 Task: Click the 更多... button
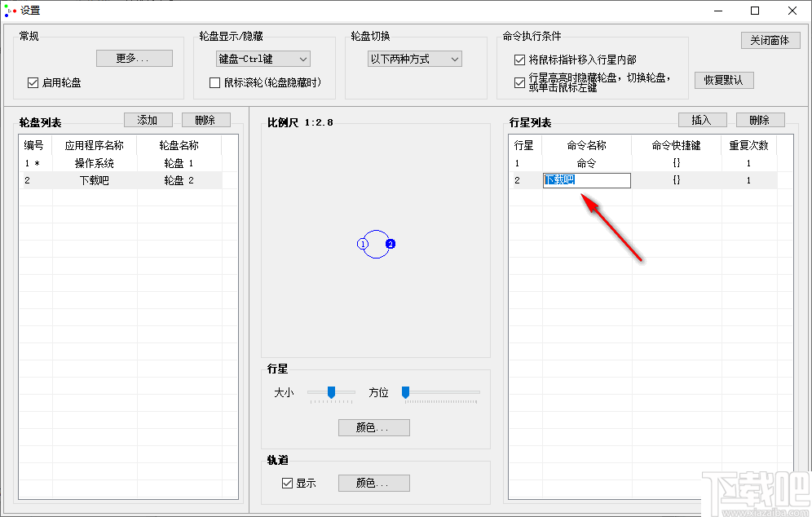point(134,58)
